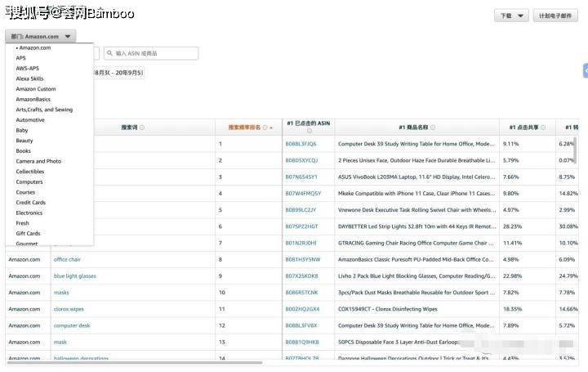Image resolution: width=588 pixels, height=372 pixels.
Task: Select Camera and Photo department
Action: click(38, 161)
